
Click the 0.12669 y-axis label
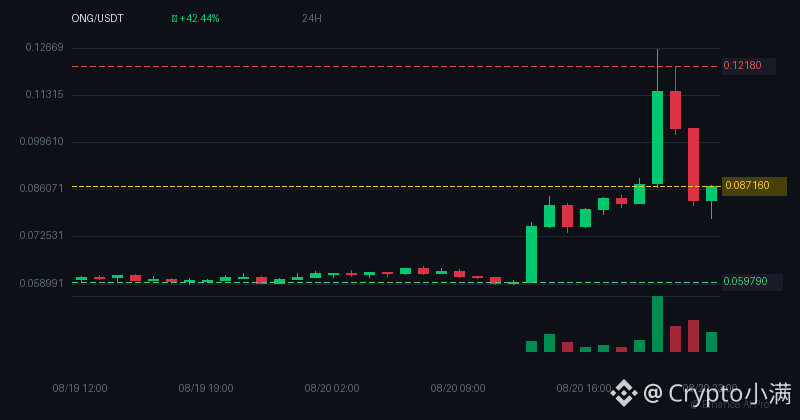44,47
